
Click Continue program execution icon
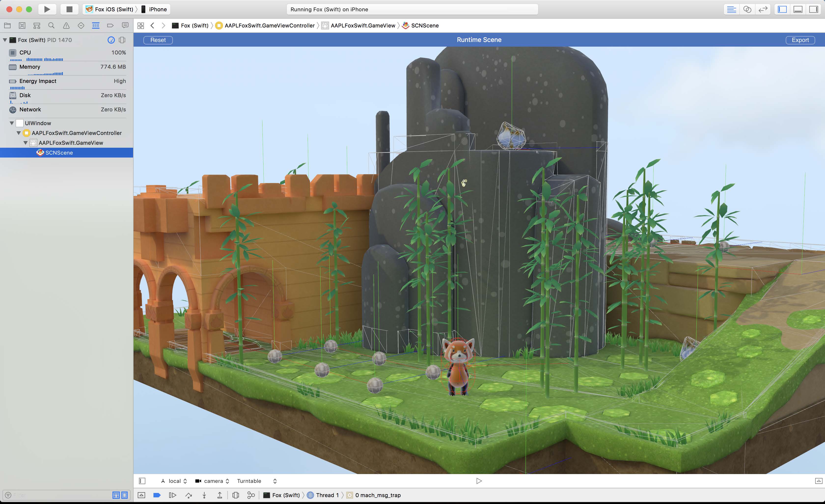tap(172, 495)
